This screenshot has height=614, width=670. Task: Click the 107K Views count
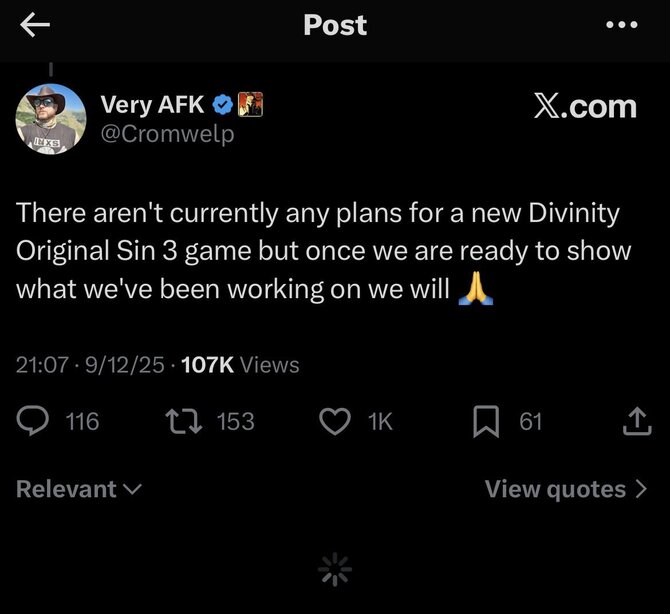pos(240,365)
